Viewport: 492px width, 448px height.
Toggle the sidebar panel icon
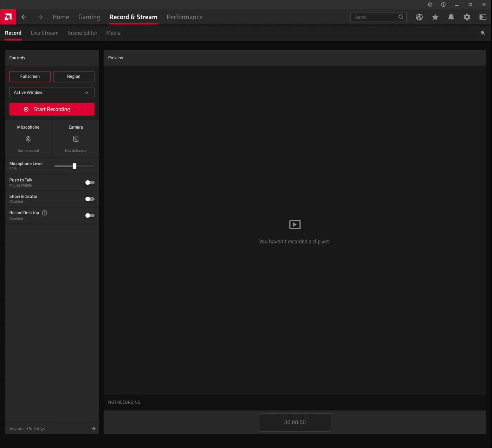click(483, 17)
